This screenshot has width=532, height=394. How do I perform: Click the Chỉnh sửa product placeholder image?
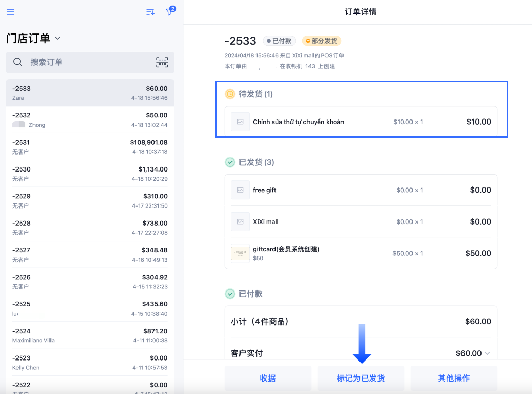coord(240,122)
